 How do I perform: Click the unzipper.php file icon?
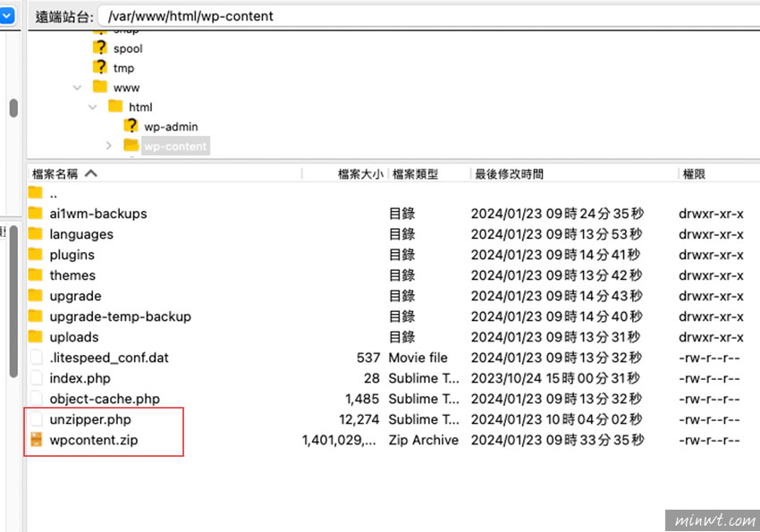tap(36, 419)
